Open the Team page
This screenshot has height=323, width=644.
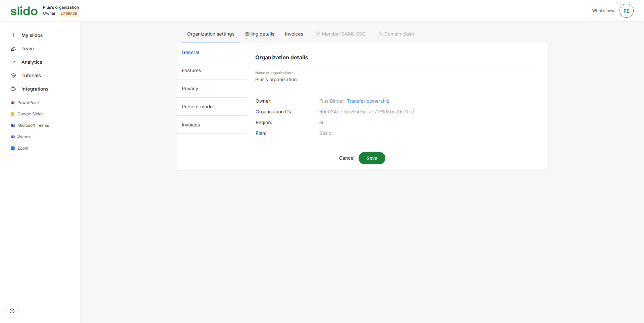[x=28, y=49]
